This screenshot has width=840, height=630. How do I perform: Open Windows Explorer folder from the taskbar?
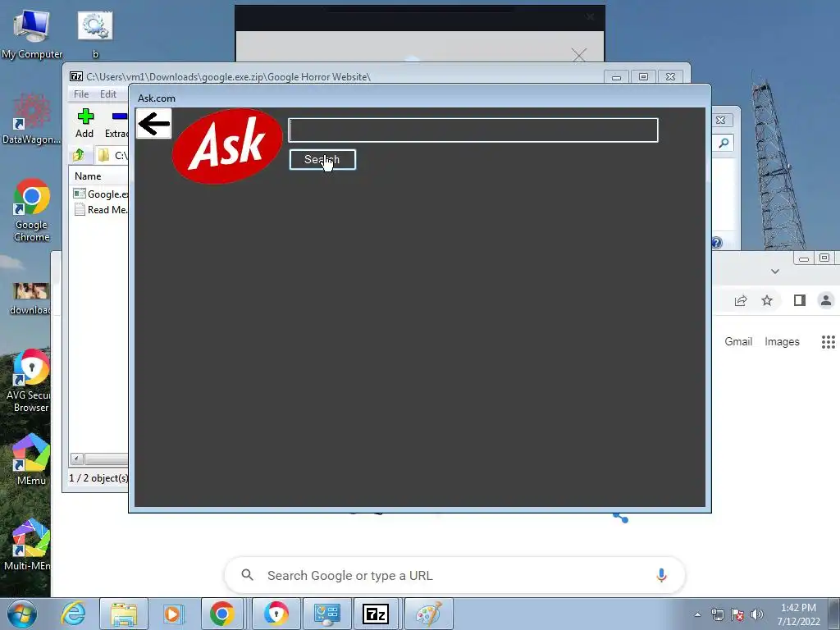click(x=124, y=614)
